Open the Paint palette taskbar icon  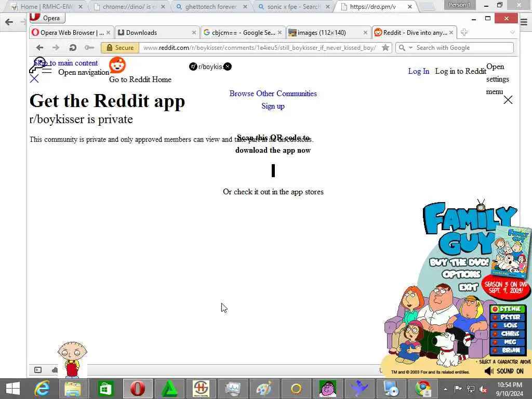(263, 389)
